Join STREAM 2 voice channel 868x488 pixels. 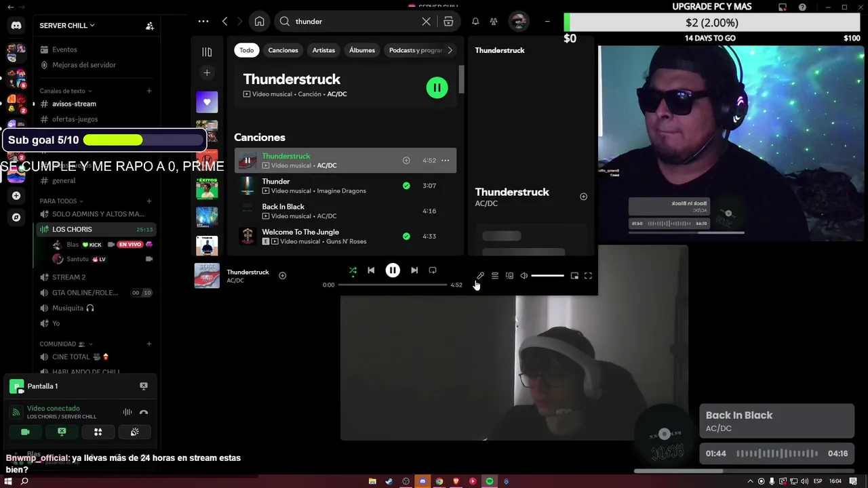(x=95, y=277)
